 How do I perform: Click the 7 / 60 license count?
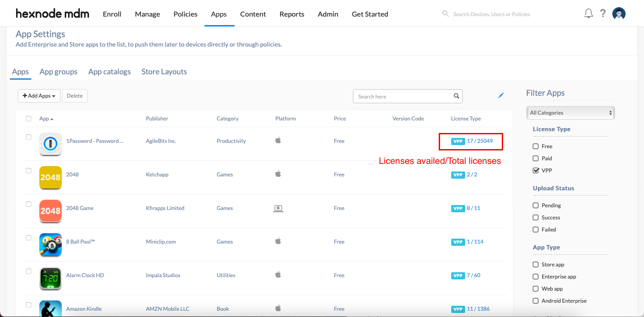tap(474, 275)
